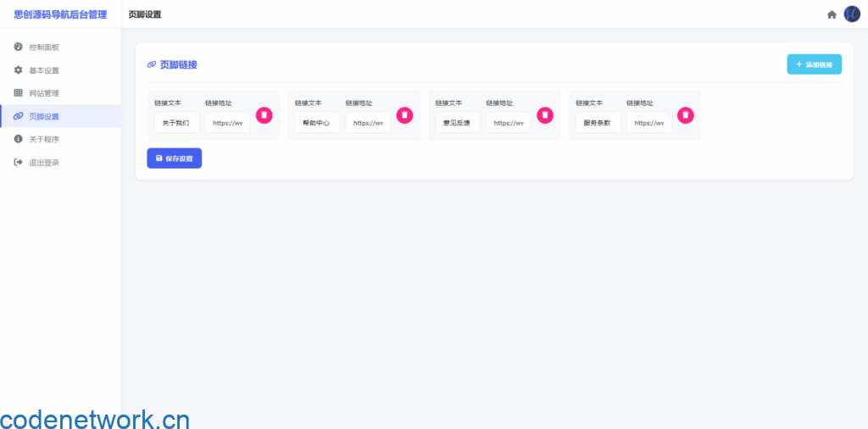Screen dimensions: 868x429
Task: Focus the 关于我们 link text field
Action: (x=176, y=123)
